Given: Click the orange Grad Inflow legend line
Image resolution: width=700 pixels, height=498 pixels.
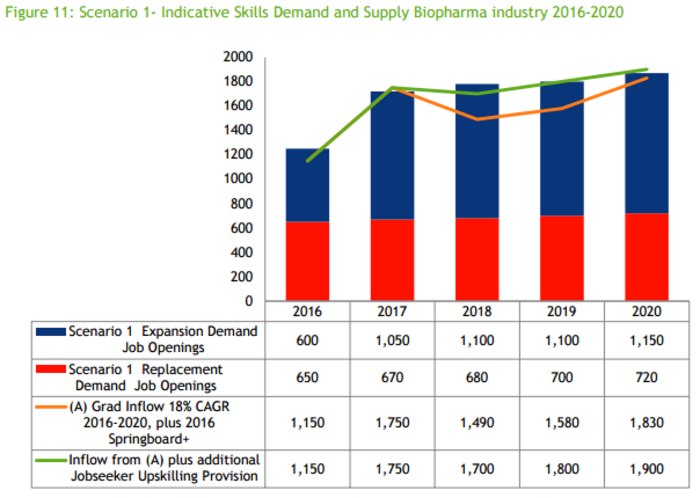Looking at the screenshot, I should pos(50,407).
